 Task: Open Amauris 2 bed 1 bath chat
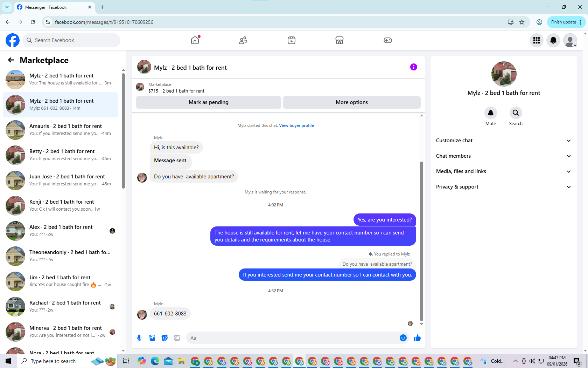61,130
